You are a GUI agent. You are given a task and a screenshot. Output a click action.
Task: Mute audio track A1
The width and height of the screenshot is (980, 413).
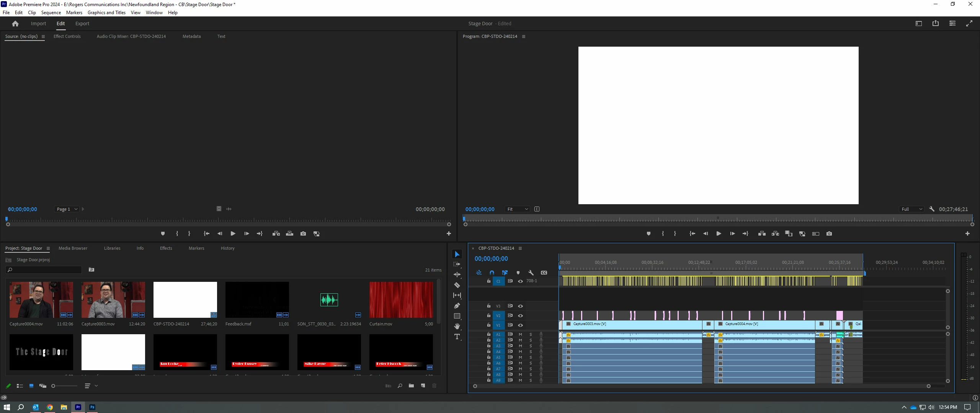point(520,334)
